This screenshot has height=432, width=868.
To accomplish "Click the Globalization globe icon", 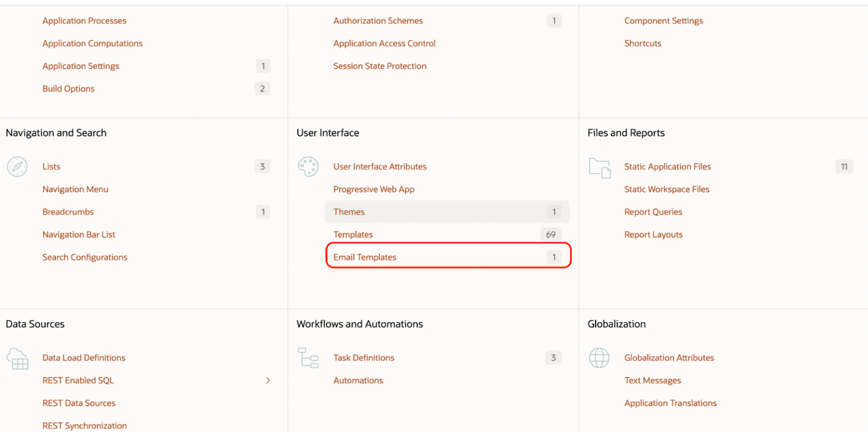I will [x=600, y=358].
